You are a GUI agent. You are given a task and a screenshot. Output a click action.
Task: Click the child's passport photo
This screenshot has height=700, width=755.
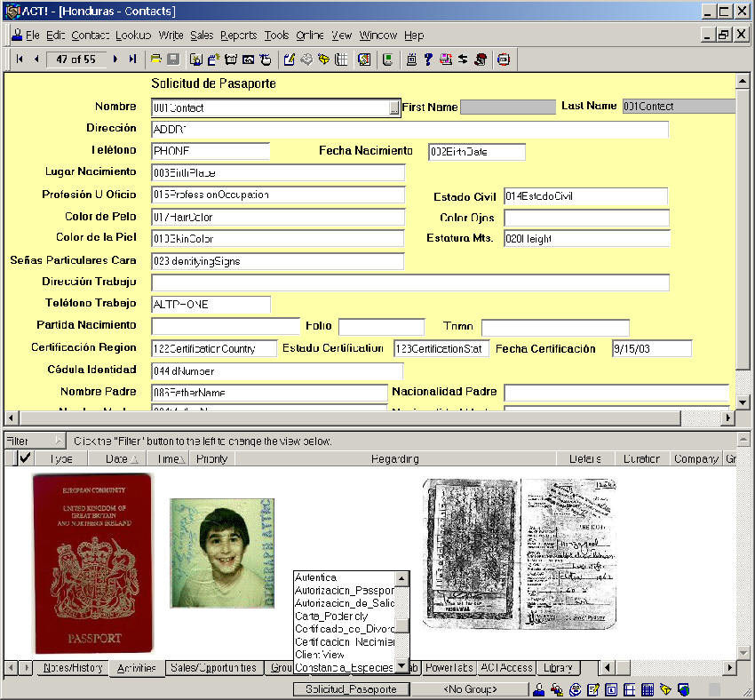[222, 553]
